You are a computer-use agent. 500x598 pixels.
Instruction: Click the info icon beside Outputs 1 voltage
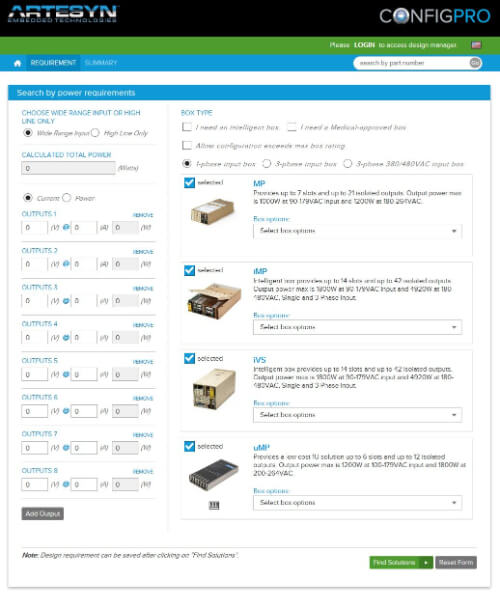[66, 227]
